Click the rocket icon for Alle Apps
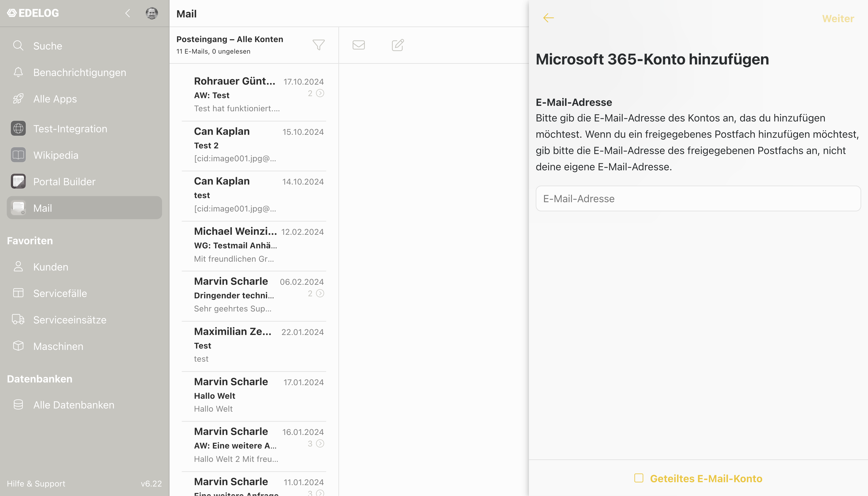This screenshot has height=496, width=868. pyautogui.click(x=18, y=98)
